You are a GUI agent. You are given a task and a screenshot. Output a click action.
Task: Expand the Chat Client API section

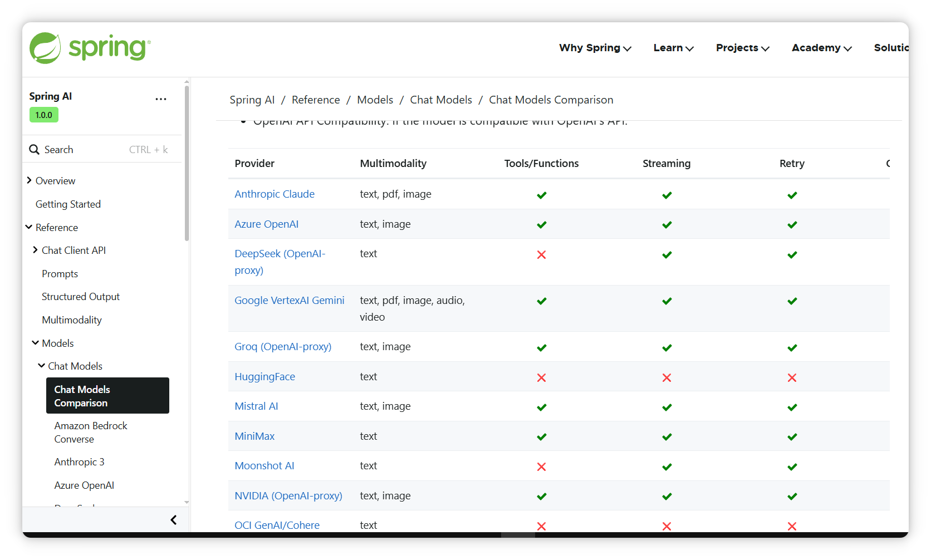(x=35, y=250)
